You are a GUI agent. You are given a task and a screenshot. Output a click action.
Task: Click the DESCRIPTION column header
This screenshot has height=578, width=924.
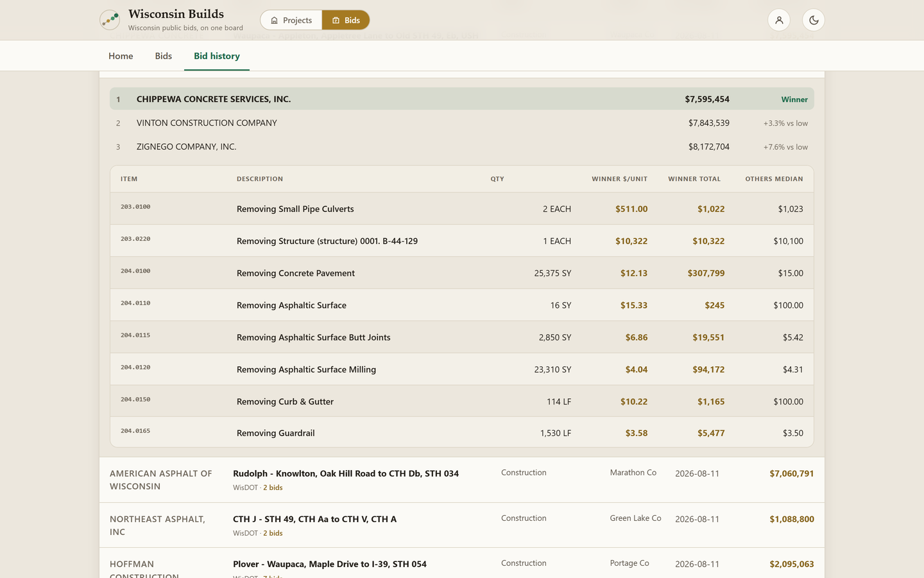coord(260,179)
